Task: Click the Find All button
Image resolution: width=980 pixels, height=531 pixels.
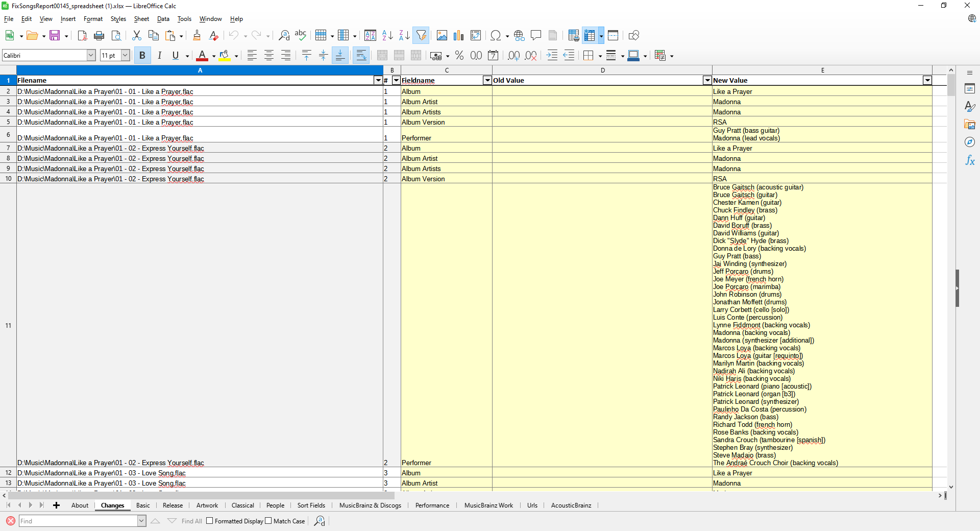Action: coord(192,521)
